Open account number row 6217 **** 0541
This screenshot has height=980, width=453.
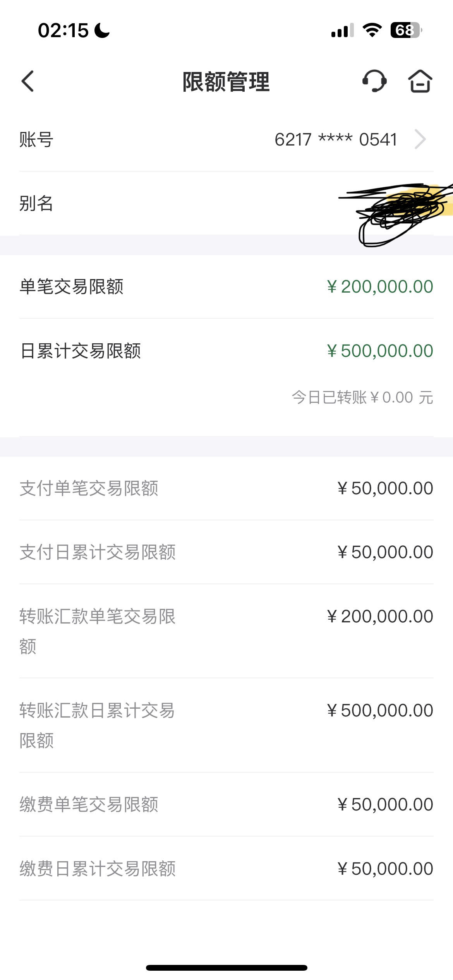coord(226,139)
